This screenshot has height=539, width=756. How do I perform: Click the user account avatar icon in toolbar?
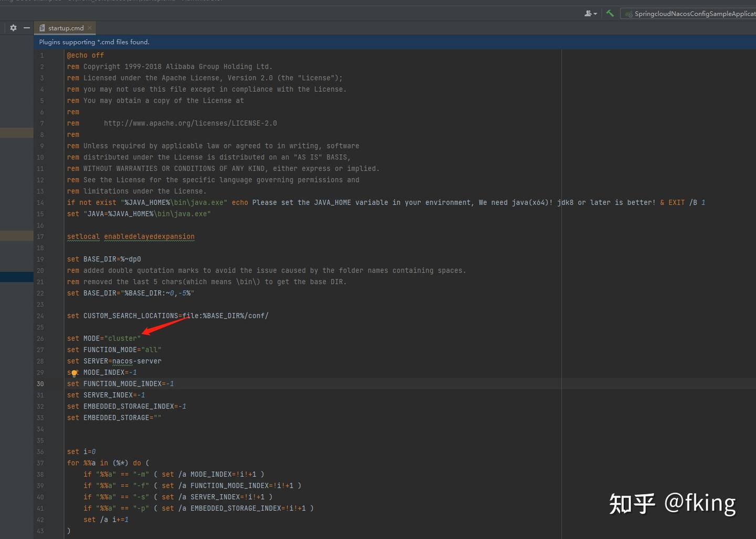click(588, 13)
